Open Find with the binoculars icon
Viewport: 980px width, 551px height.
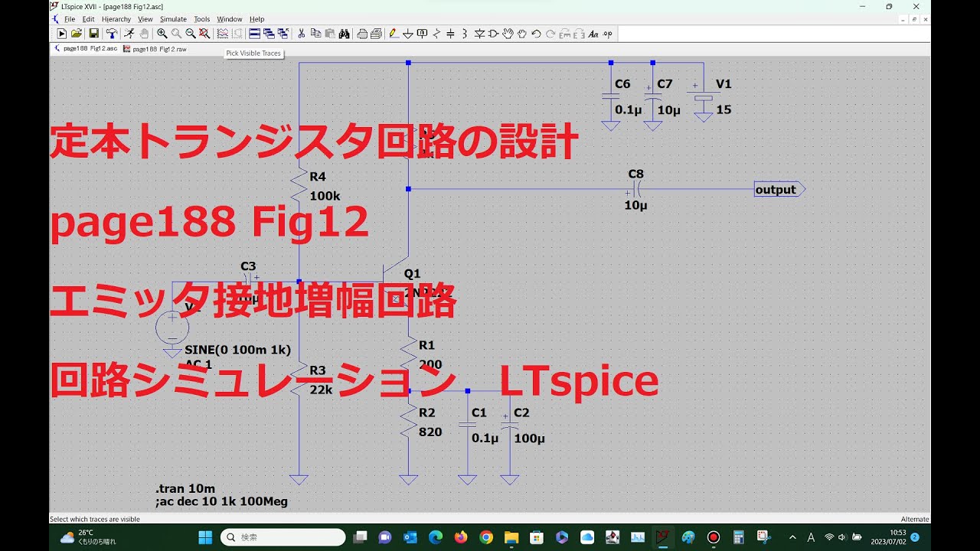pyautogui.click(x=344, y=34)
